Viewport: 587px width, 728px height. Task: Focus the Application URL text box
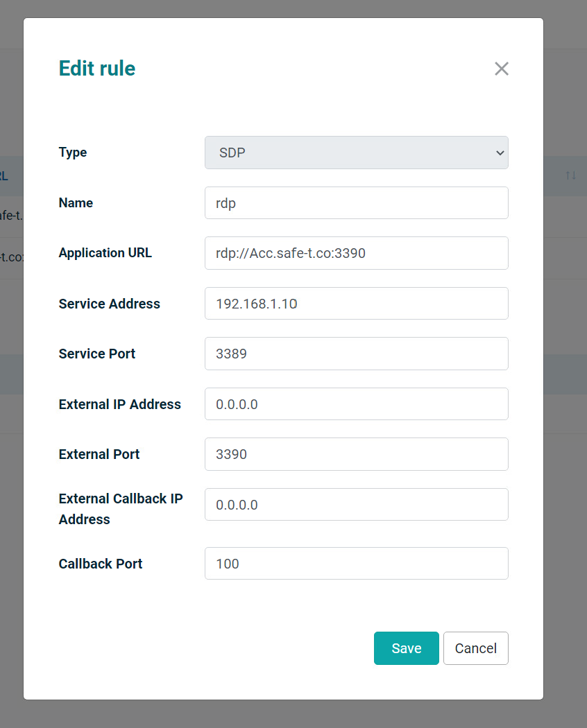(x=356, y=253)
